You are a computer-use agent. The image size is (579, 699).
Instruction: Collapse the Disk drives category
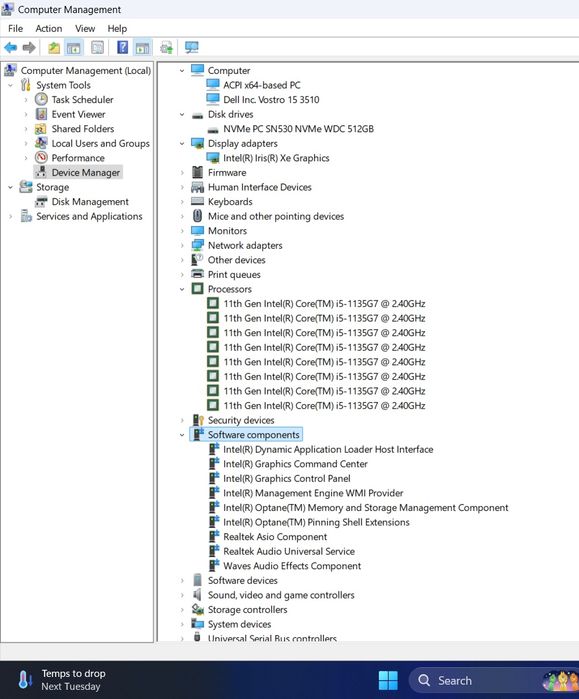(182, 114)
